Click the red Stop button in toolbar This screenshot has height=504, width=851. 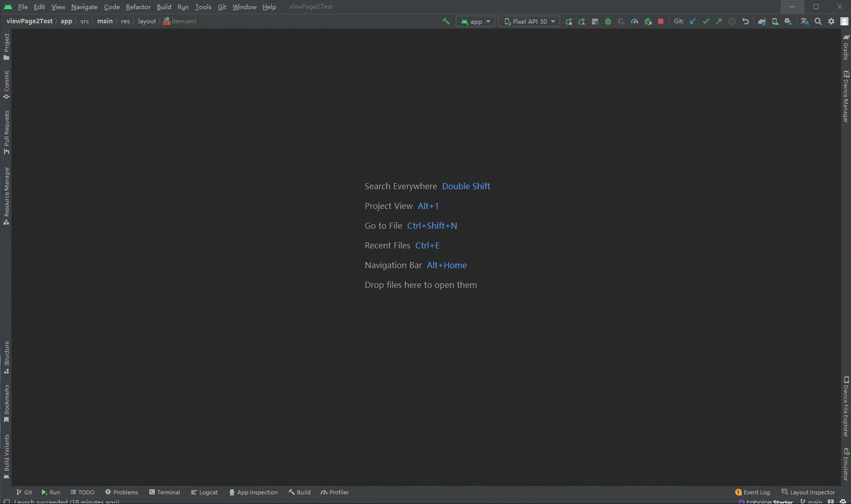(x=661, y=21)
